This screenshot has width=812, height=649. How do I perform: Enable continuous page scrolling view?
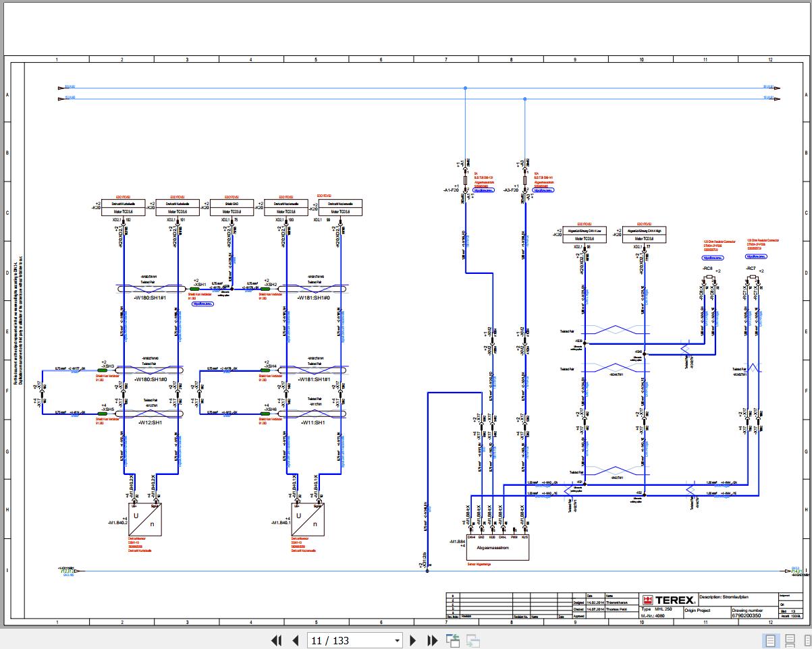(x=790, y=640)
